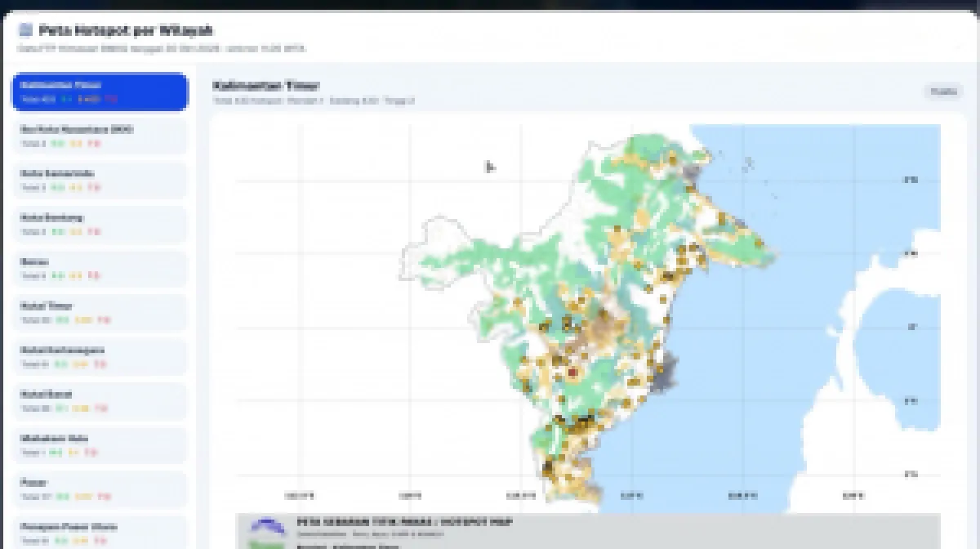This screenshot has height=549, width=980.
Task: Click the pill button in the map panel header
Action: [944, 91]
